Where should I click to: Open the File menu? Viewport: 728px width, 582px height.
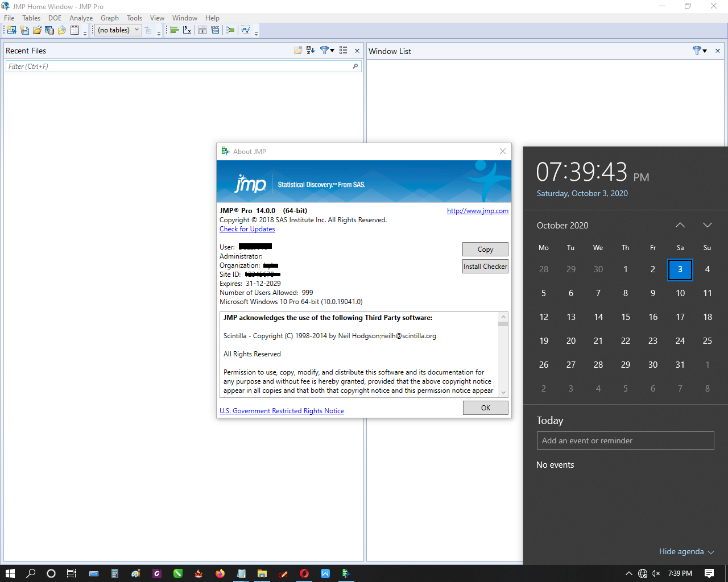[x=9, y=18]
